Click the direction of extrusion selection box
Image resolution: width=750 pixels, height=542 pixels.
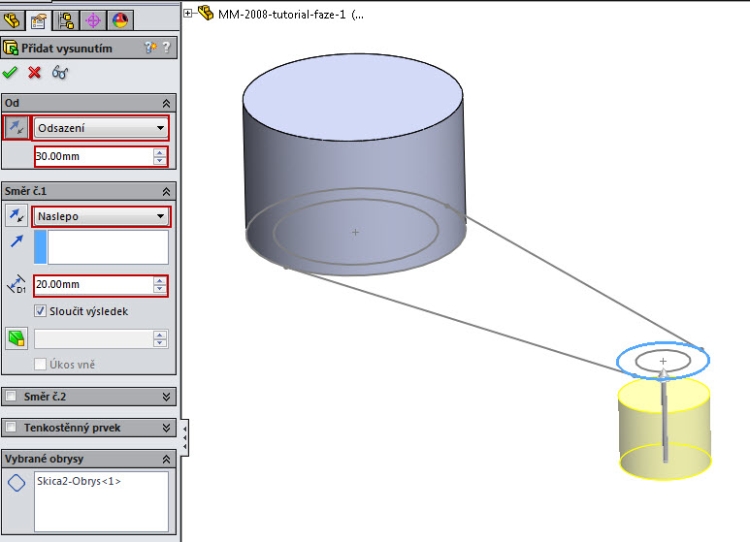click(101, 247)
